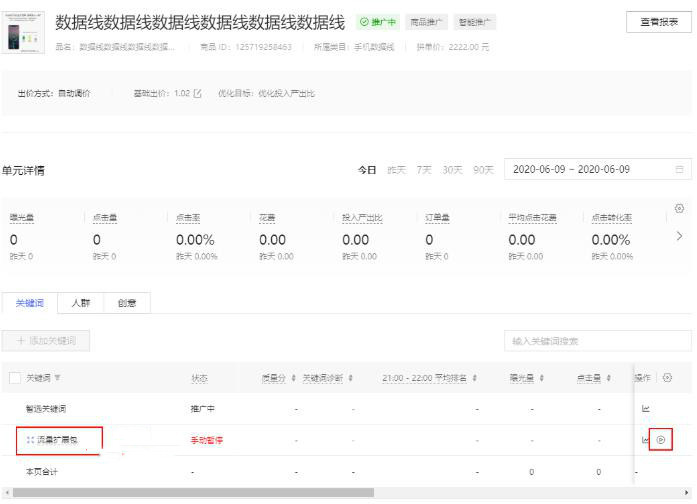Tick the select-all keywords checkbox

point(15,378)
